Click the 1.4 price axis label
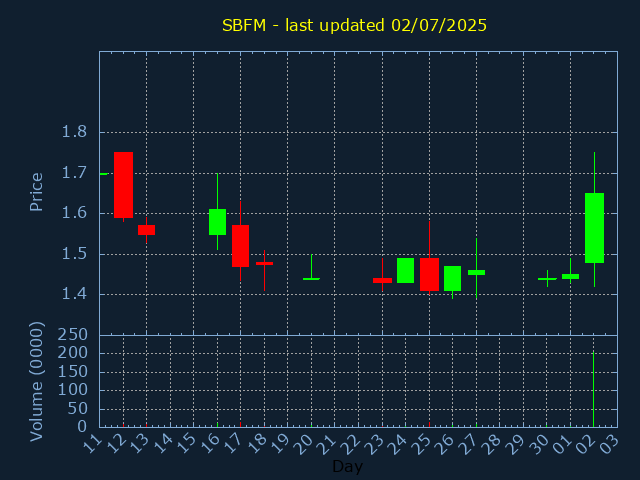The height and width of the screenshot is (480, 640). pyautogui.click(x=74, y=294)
